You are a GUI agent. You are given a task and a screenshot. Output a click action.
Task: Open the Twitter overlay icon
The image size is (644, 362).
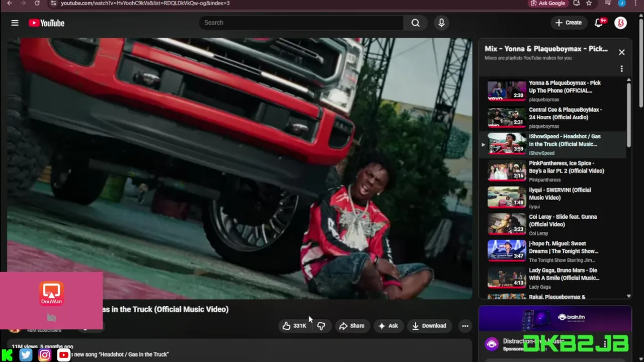(26, 355)
